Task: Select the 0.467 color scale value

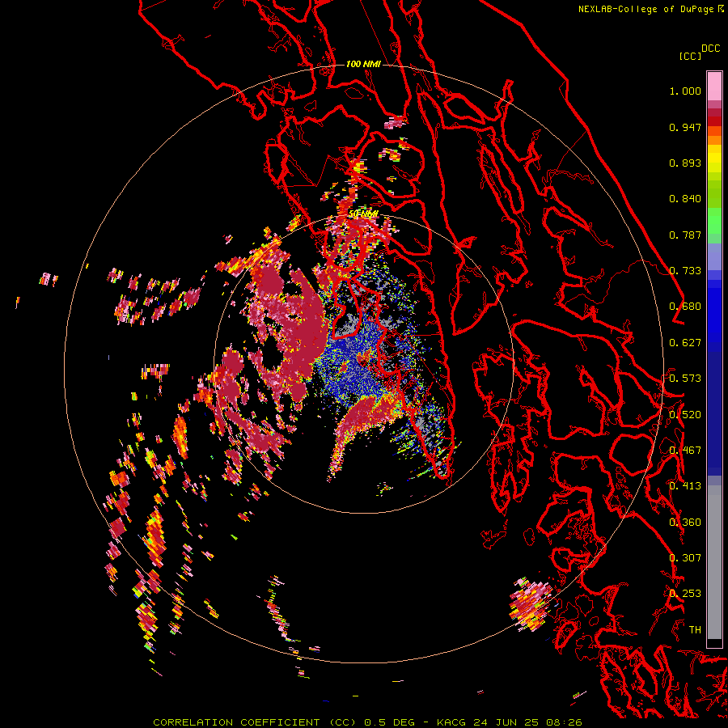Action: coord(685,451)
